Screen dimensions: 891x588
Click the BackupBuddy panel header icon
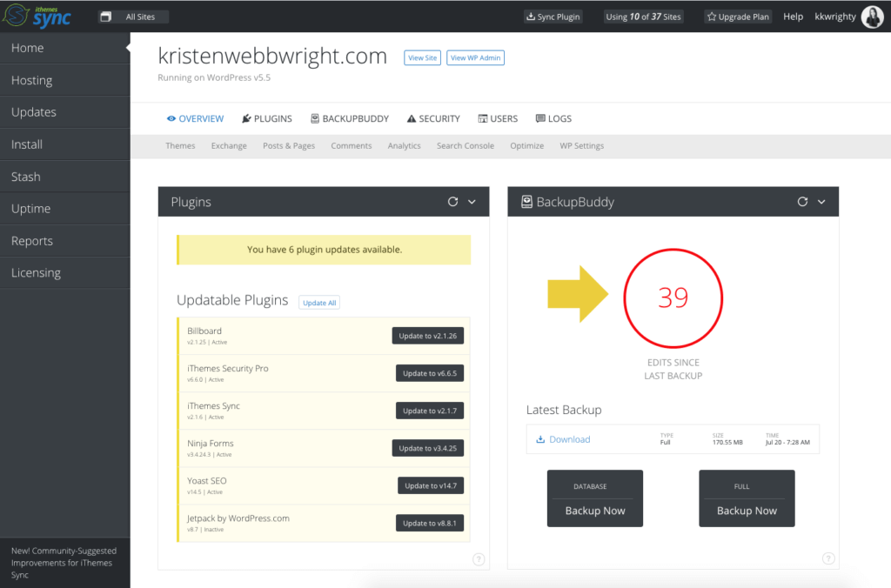pyautogui.click(x=526, y=202)
